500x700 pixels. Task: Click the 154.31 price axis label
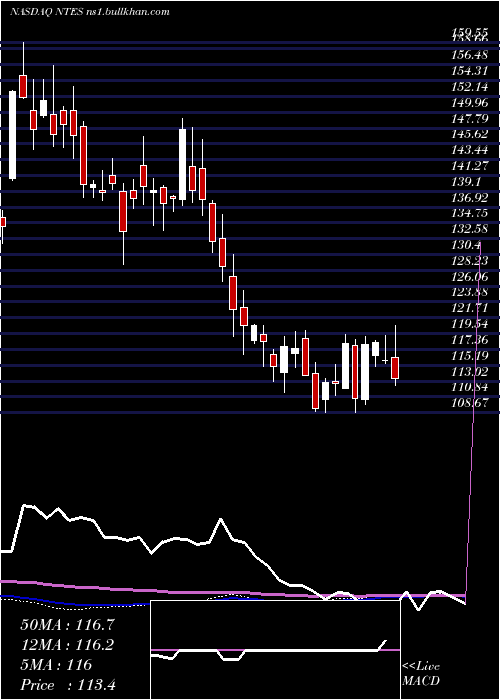click(471, 71)
